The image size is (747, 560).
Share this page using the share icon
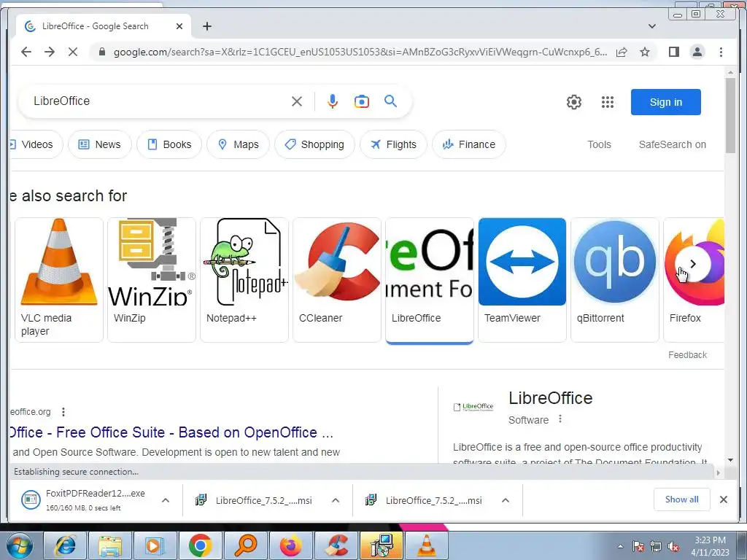coord(622,52)
